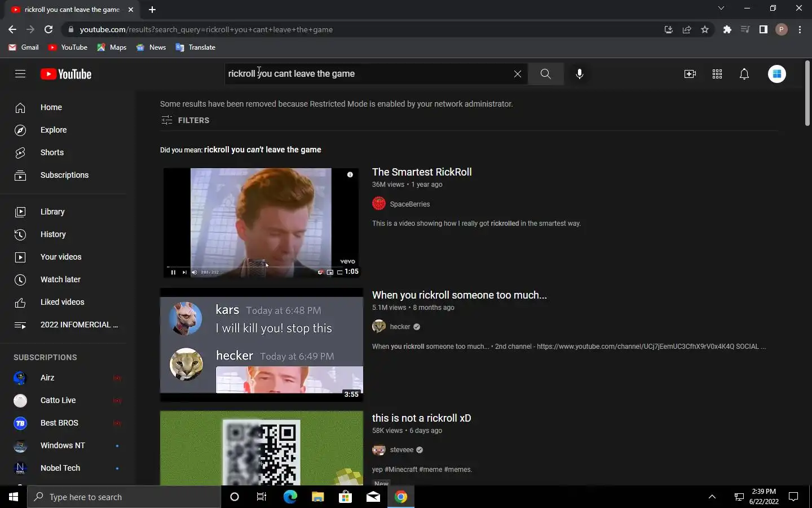The width and height of the screenshot is (812, 508).
Task: Open the YouTube apps grid icon
Action: [717, 74]
